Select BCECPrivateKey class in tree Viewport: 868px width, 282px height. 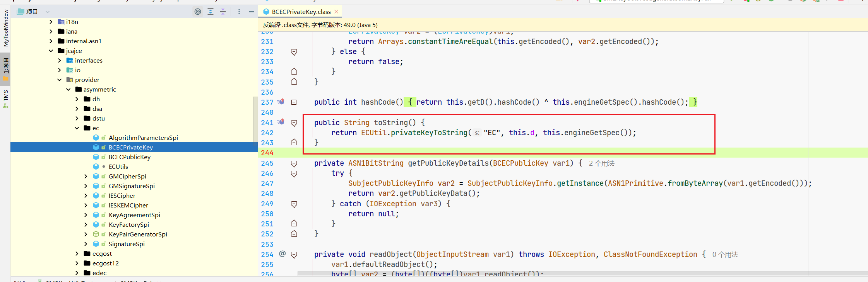coord(131,147)
